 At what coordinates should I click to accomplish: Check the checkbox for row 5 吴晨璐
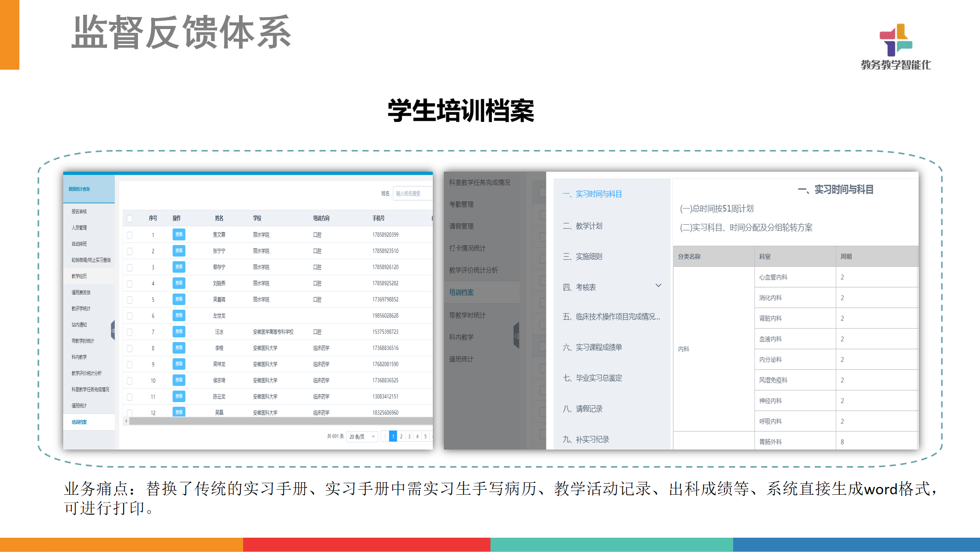[130, 300]
